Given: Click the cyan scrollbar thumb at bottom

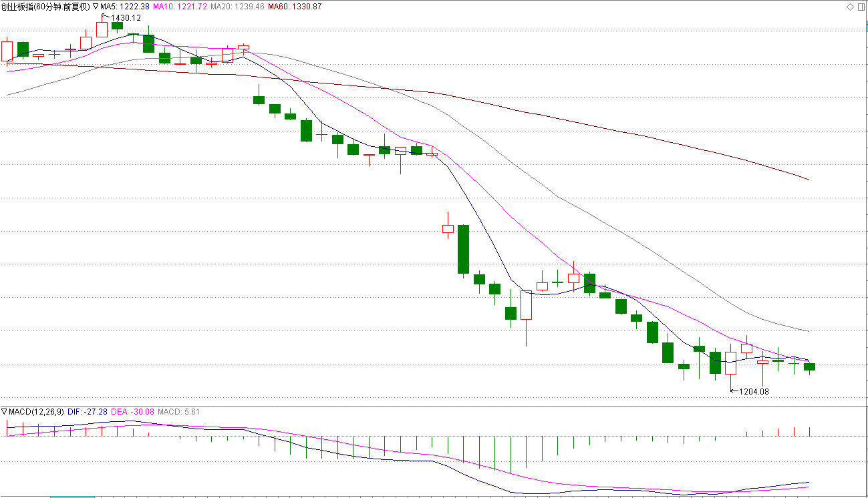Looking at the screenshot, I should click(x=73, y=497).
